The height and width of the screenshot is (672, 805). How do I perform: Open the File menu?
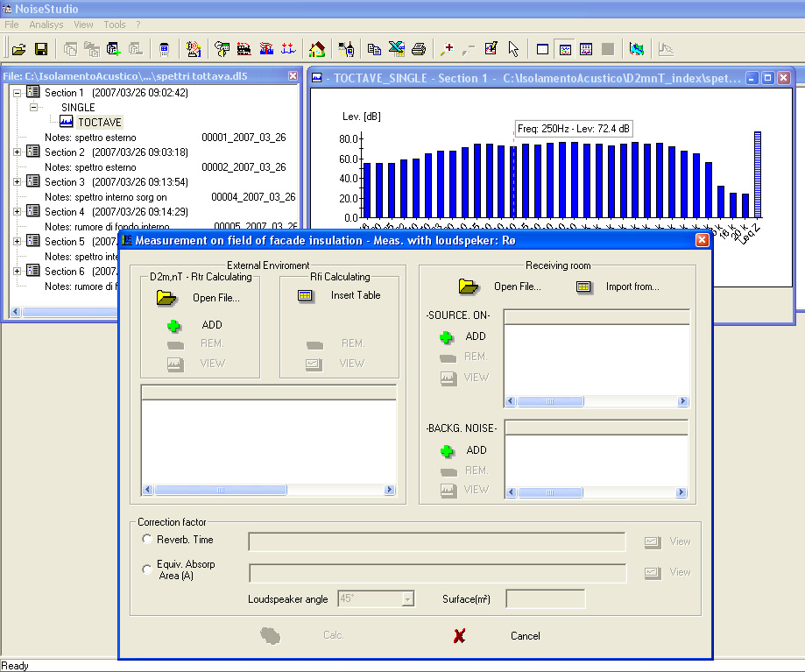[x=11, y=25]
